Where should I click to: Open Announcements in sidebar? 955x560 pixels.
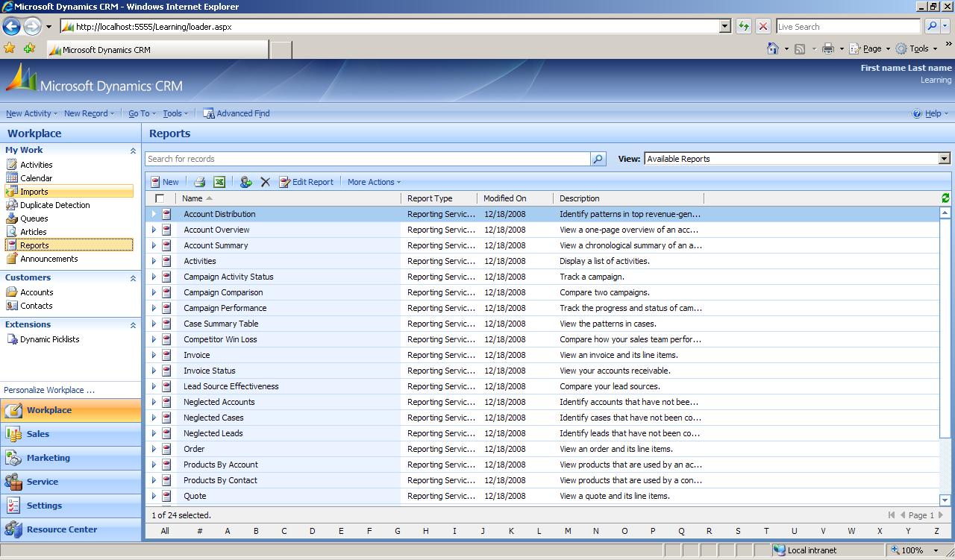48,259
